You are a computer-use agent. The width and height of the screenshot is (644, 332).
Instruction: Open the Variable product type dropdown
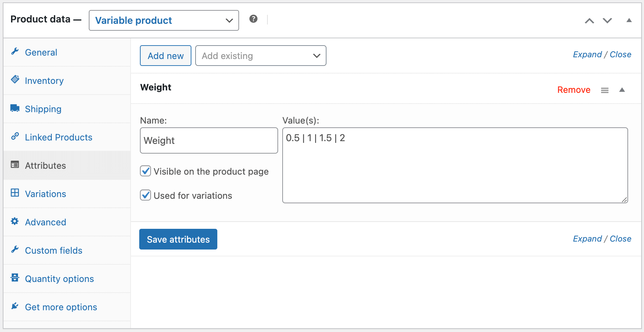tap(164, 20)
